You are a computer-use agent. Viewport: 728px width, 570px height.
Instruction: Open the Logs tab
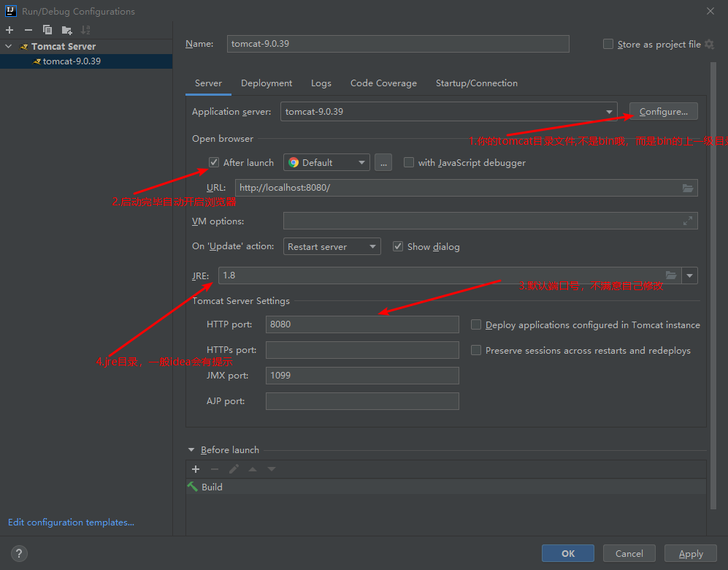(321, 83)
